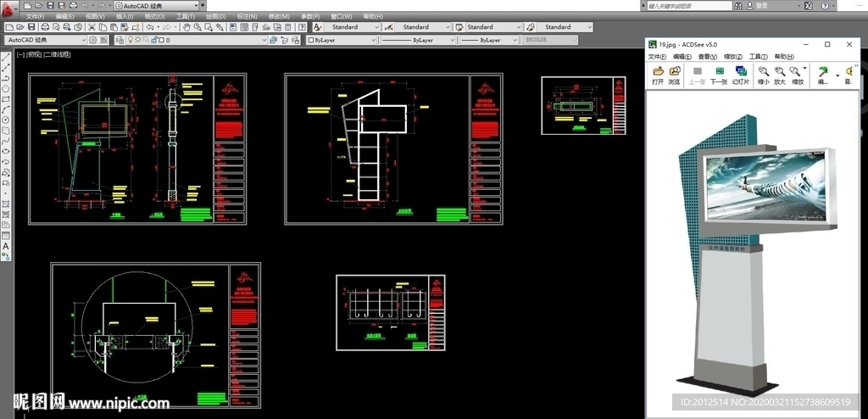Click Make Object's Layer Current icon
868x419 pixels.
[274, 40]
